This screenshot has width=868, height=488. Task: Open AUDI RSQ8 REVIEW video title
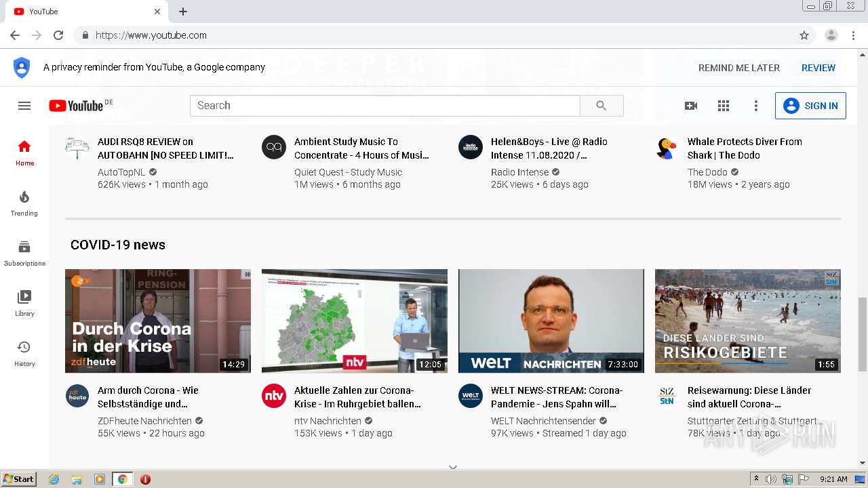[x=165, y=148]
